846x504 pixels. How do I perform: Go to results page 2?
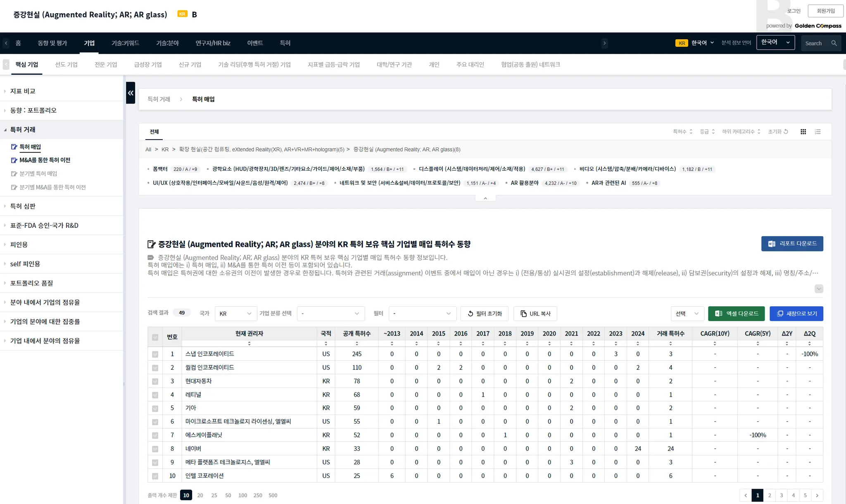coord(769,495)
